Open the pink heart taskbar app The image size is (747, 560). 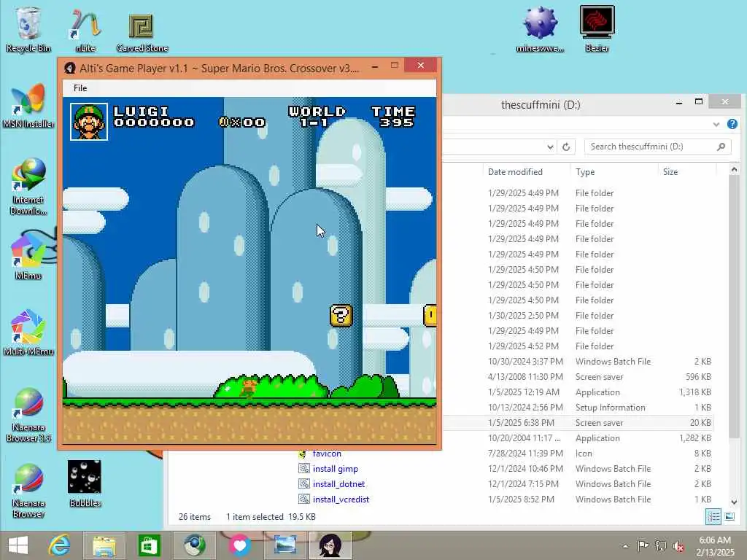click(239, 545)
